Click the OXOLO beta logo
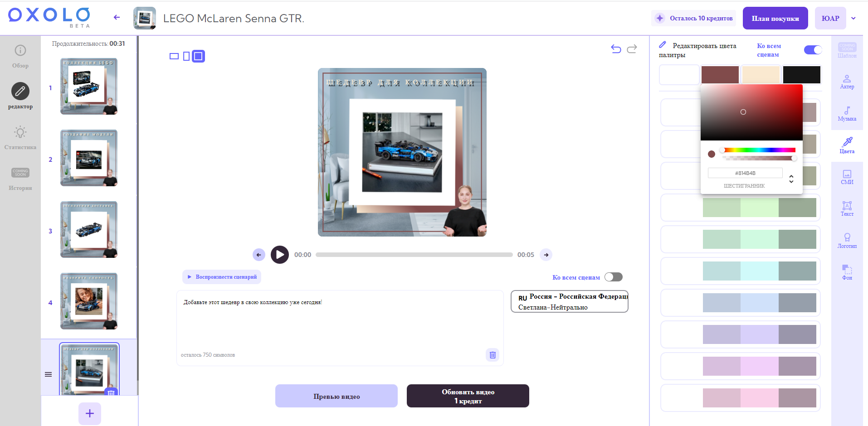Image resolution: width=868 pixels, height=426 pixels. [x=49, y=18]
